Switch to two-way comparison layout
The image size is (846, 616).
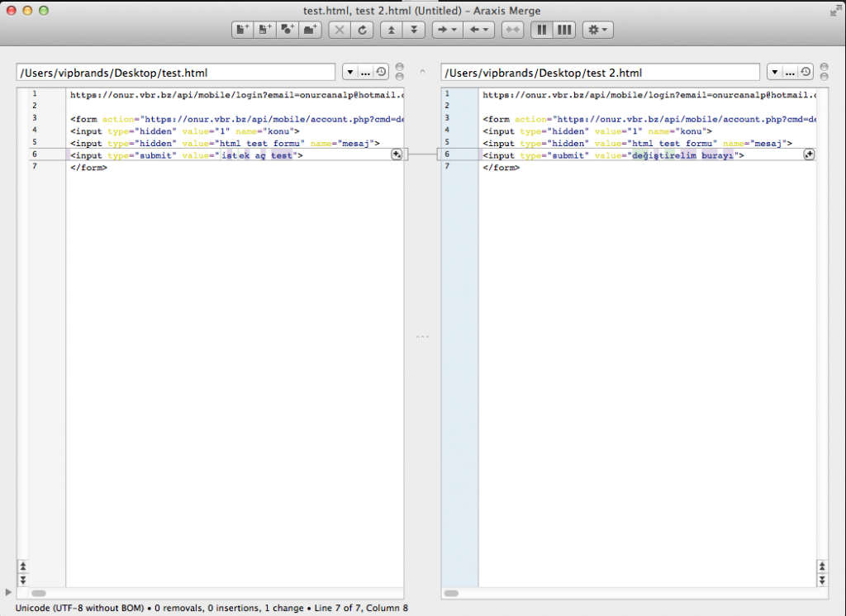click(x=542, y=30)
